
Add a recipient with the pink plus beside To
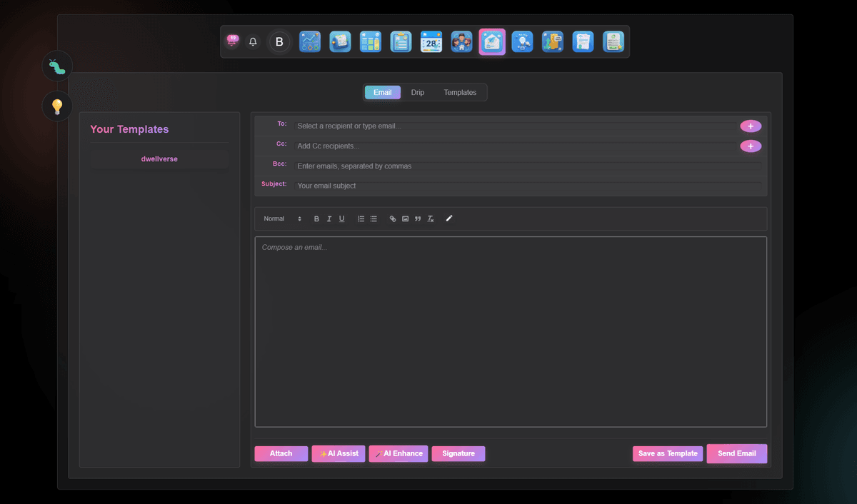click(x=751, y=126)
